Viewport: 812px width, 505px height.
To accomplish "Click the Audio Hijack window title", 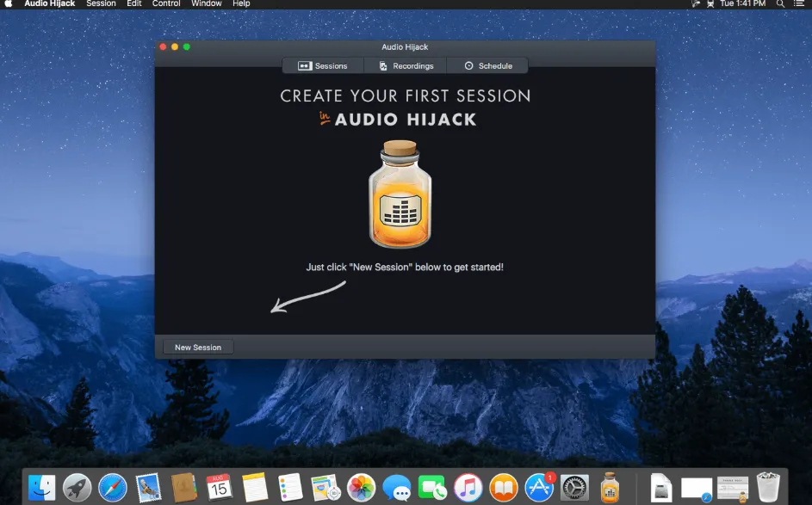I will coord(405,46).
